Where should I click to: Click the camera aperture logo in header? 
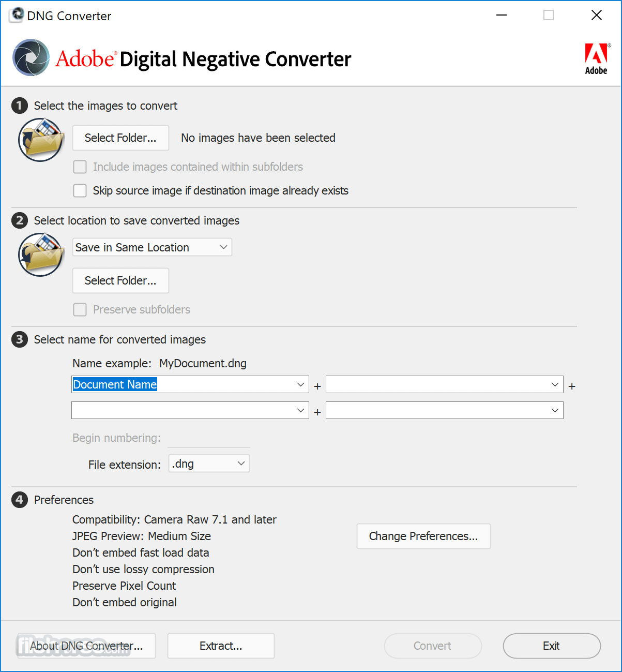[x=32, y=57]
